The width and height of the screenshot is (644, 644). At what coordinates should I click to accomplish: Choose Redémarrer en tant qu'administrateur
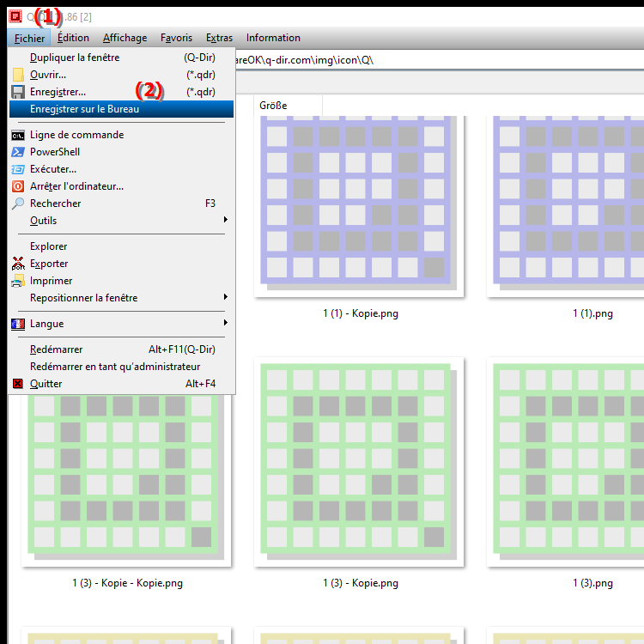pos(115,367)
